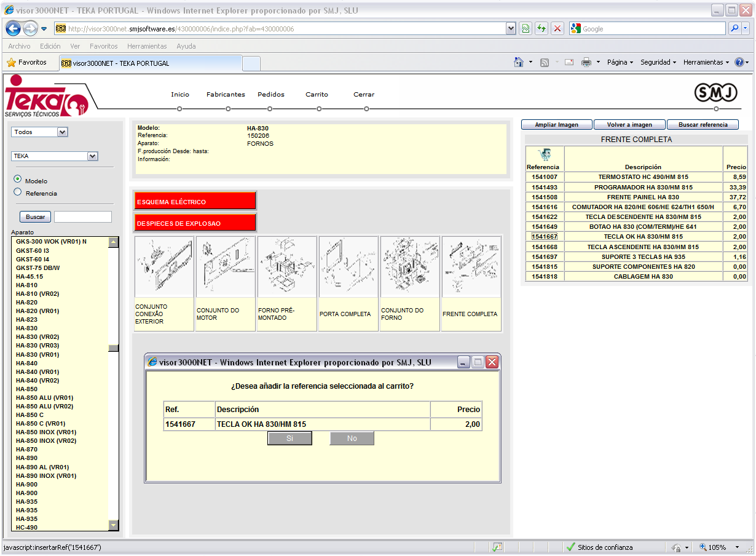
Task: Click the compatibility view icon
Action: 526,28
